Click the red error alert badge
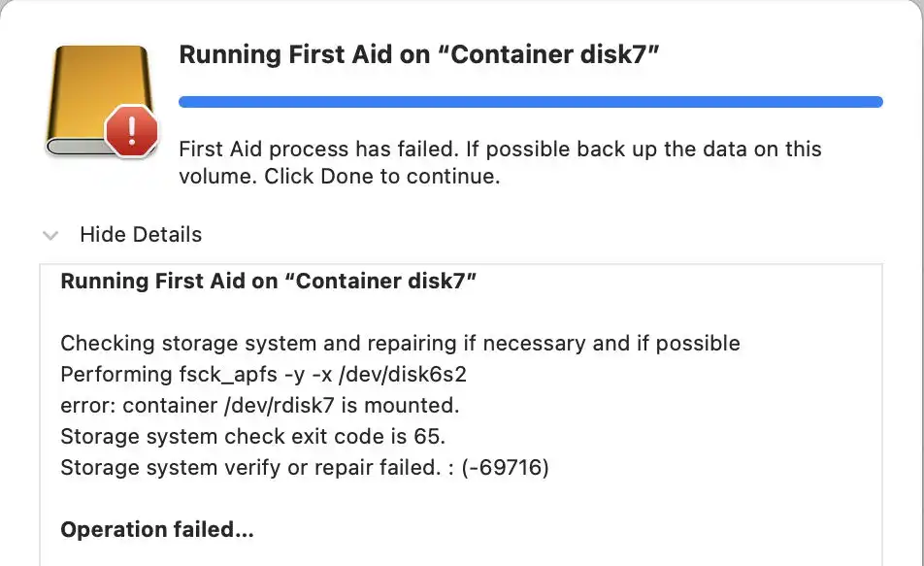 click(x=130, y=132)
